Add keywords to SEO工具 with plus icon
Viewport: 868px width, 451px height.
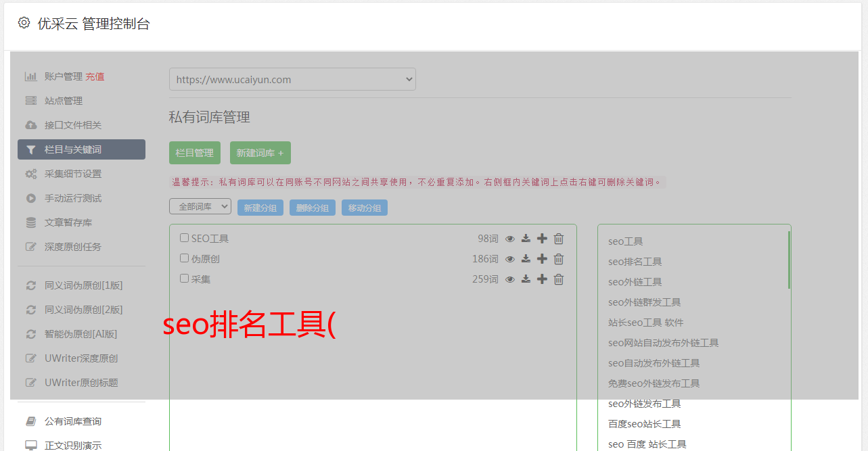(x=542, y=239)
